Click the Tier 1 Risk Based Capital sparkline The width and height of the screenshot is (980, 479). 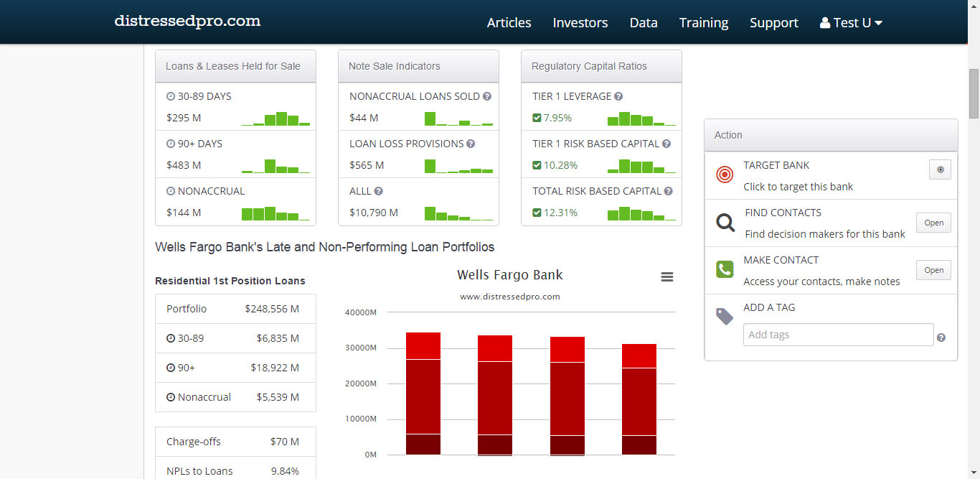tap(642, 166)
